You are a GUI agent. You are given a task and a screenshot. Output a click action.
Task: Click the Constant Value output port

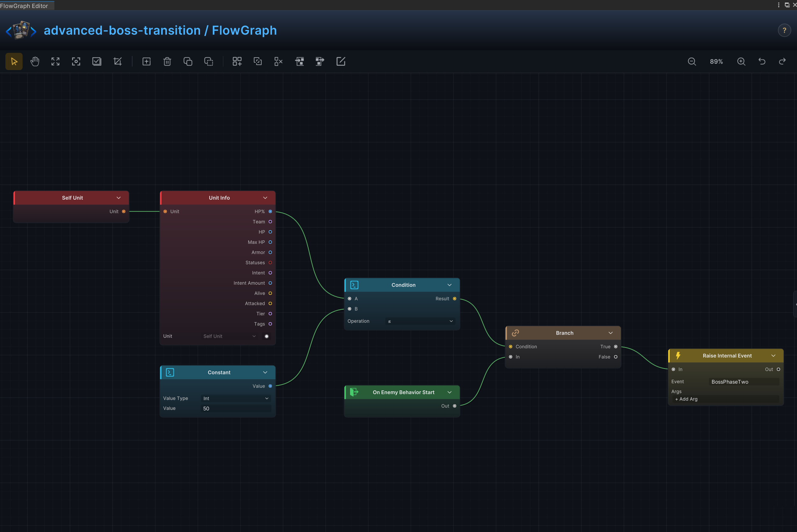(x=270, y=386)
